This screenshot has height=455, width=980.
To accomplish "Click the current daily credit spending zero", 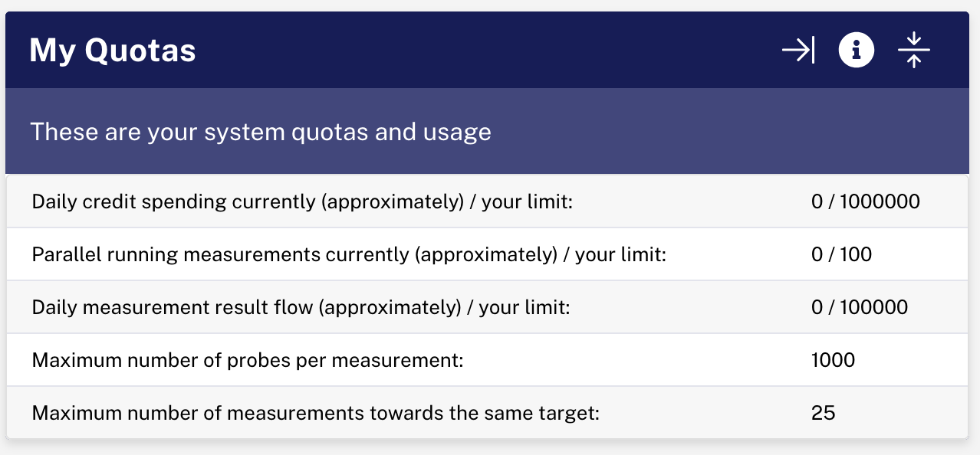I will (817, 201).
